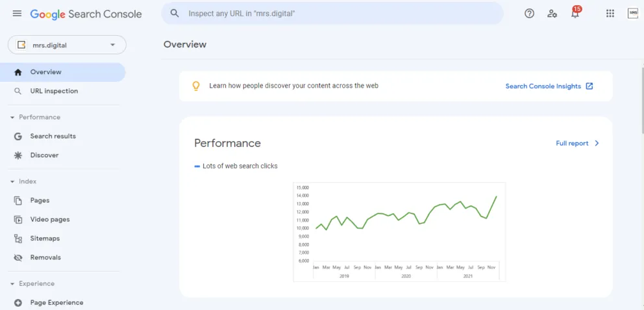Collapse the Performance sidebar section
Screen dimensions: 644x310
pos(12,118)
